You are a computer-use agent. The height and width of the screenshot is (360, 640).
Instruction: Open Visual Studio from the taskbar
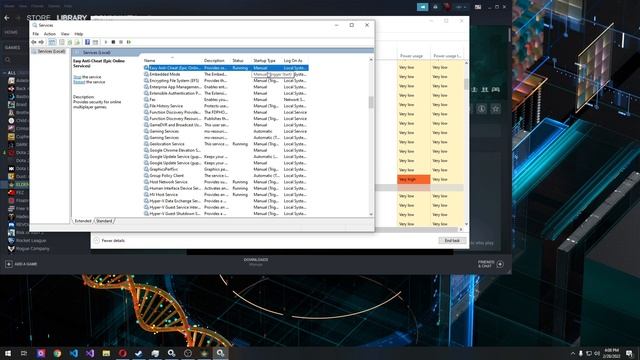(90, 353)
